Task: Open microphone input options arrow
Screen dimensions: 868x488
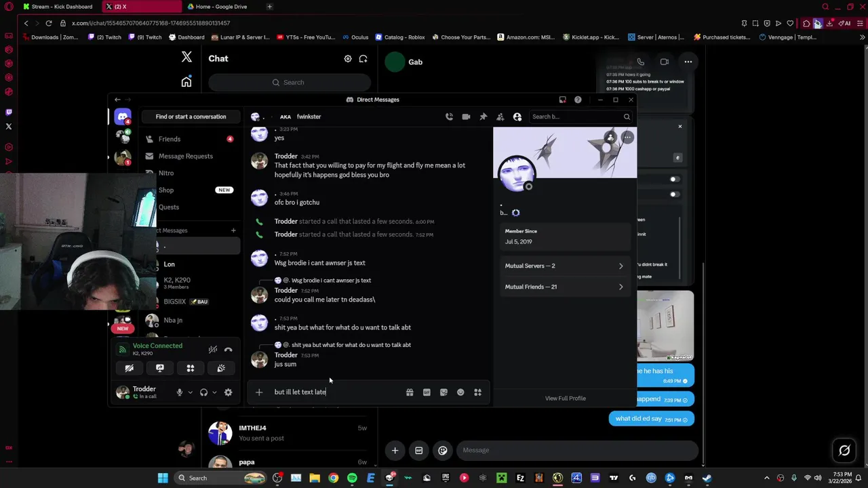Action: coord(190,392)
